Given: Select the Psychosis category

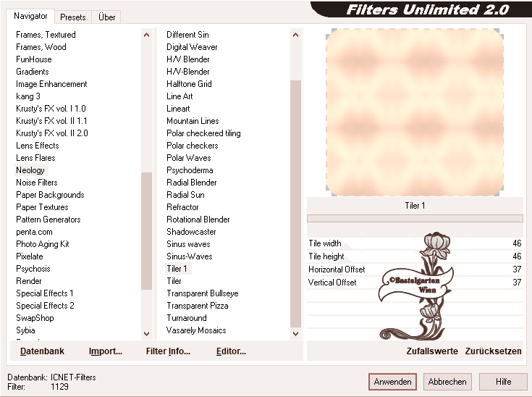Looking at the screenshot, I should [33, 269].
